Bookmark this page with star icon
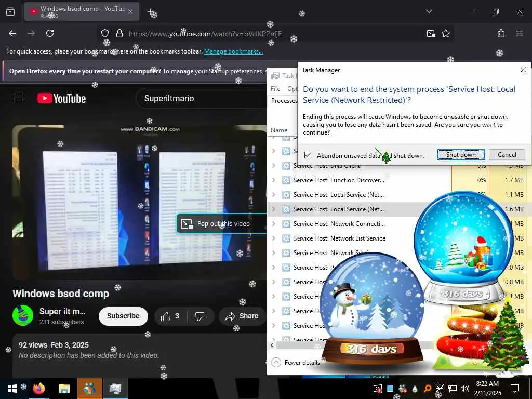This screenshot has width=532, height=399. 445,33
